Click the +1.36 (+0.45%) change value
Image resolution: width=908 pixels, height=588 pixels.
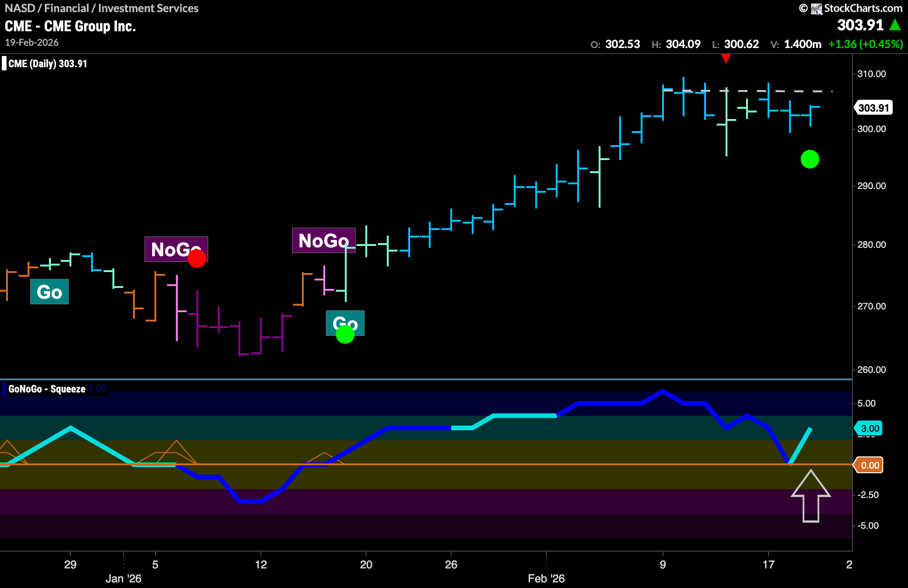(866, 44)
